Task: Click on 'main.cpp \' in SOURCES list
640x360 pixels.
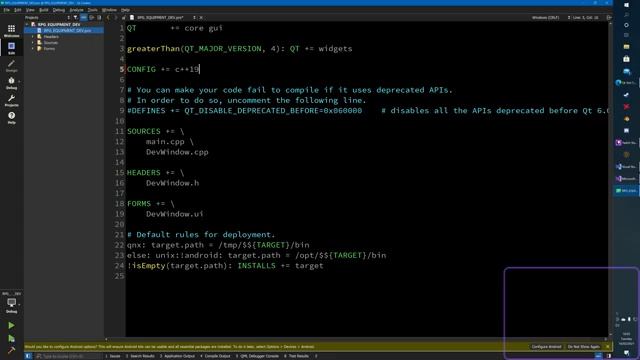Action: pos(170,142)
